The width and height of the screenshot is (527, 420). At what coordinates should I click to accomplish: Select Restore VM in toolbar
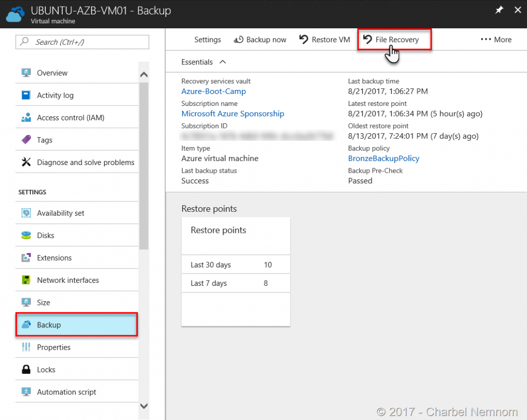pyautogui.click(x=324, y=40)
